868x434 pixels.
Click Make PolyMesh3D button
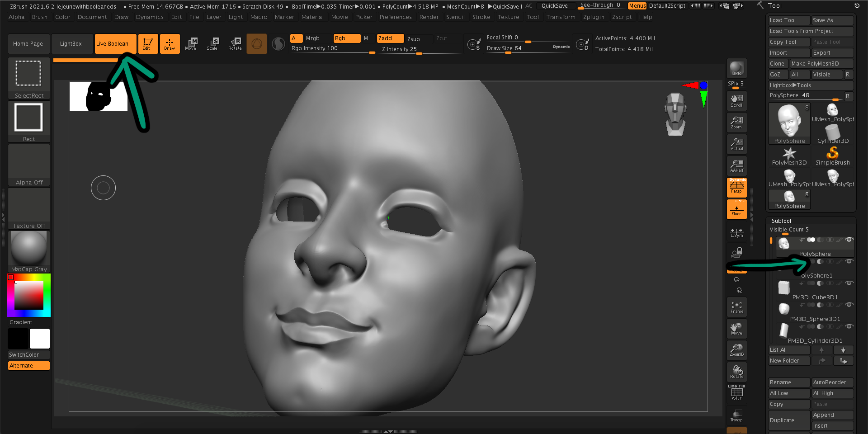click(x=821, y=64)
